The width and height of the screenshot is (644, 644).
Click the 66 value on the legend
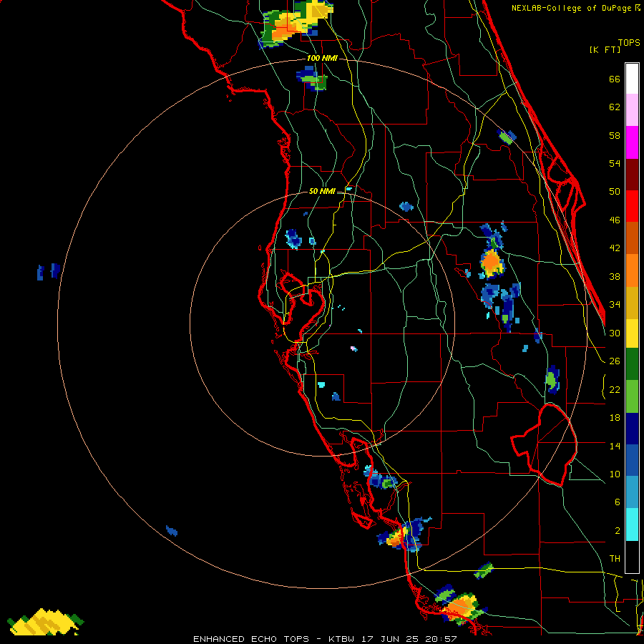pyautogui.click(x=615, y=79)
